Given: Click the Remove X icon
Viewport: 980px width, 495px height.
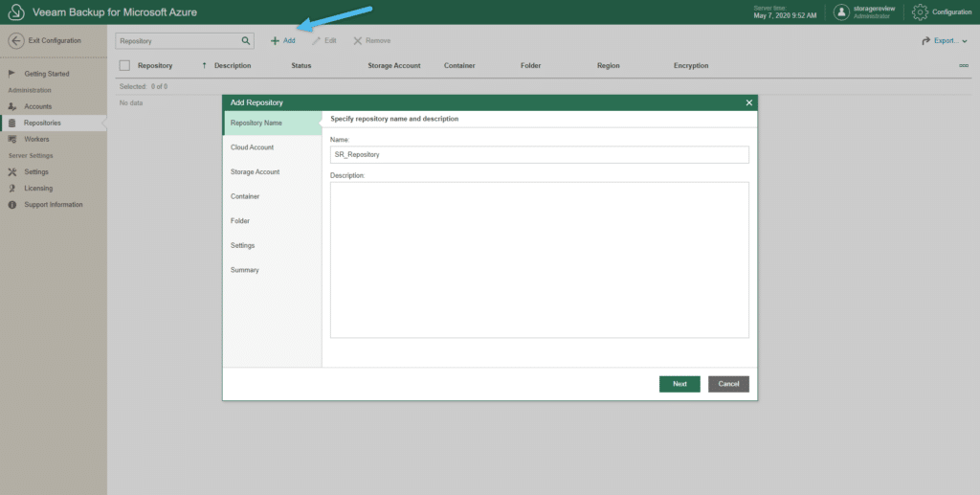Looking at the screenshot, I should (358, 40).
